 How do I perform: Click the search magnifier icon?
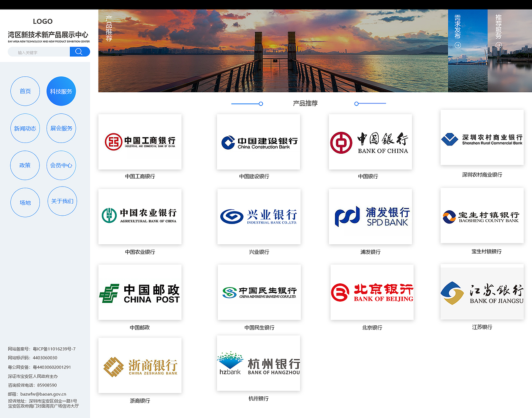click(x=79, y=52)
